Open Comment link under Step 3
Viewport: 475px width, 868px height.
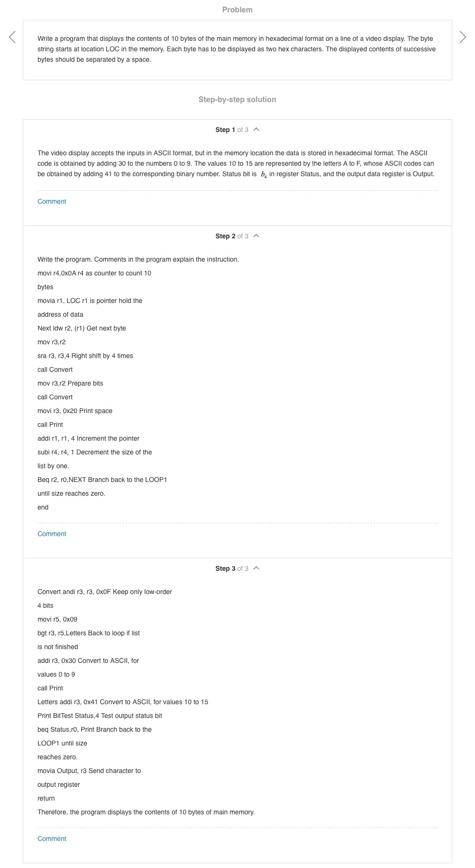[x=52, y=839]
